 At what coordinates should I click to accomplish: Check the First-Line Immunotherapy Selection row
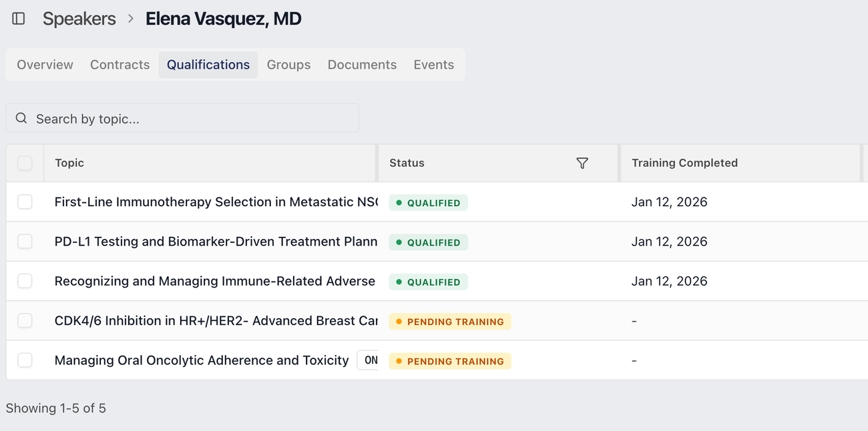coord(25,202)
